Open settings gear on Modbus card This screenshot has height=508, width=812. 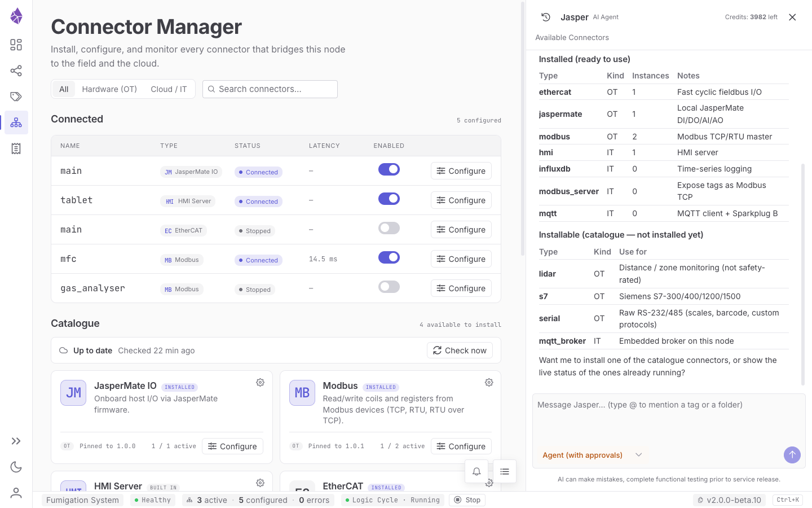click(x=489, y=382)
